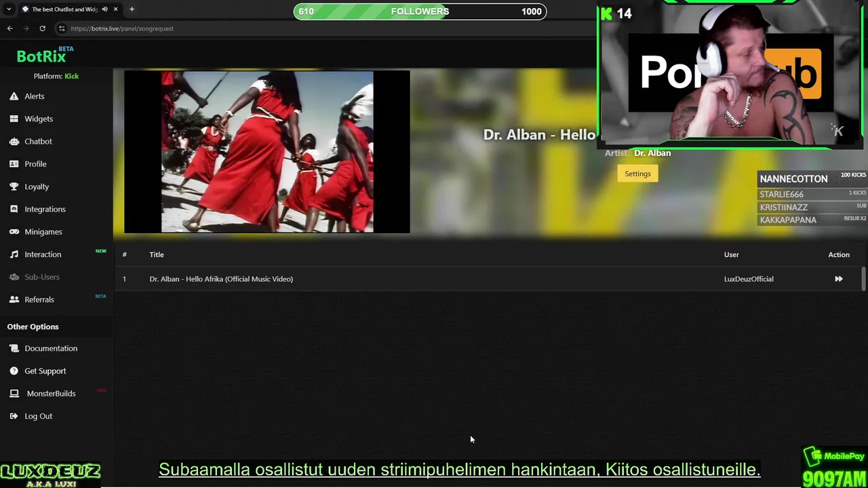Click the Referrals sidebar entry
Screen dimensions: 868x488
point(39,300)
